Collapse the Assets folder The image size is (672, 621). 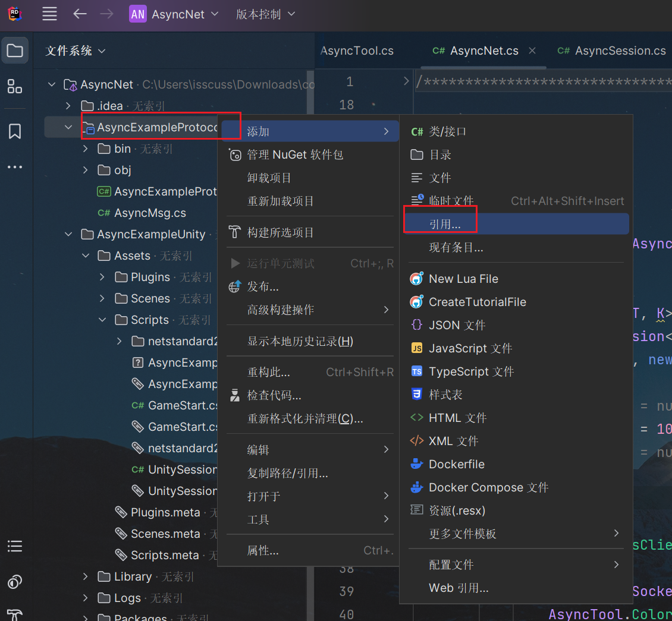pyautogui.click(x=85, y=256)
